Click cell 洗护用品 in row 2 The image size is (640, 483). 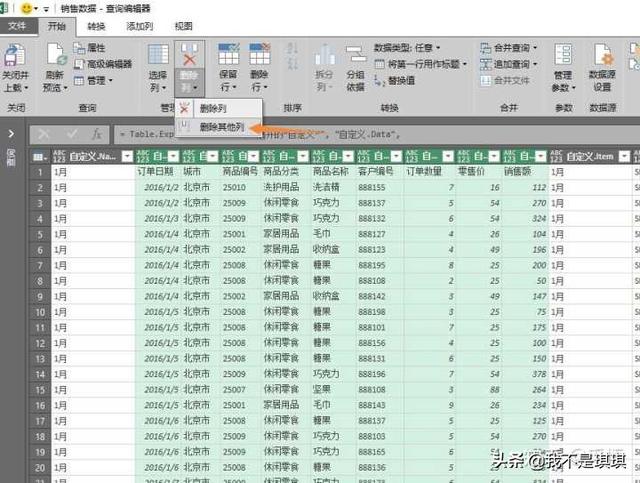tap(281, 187)
